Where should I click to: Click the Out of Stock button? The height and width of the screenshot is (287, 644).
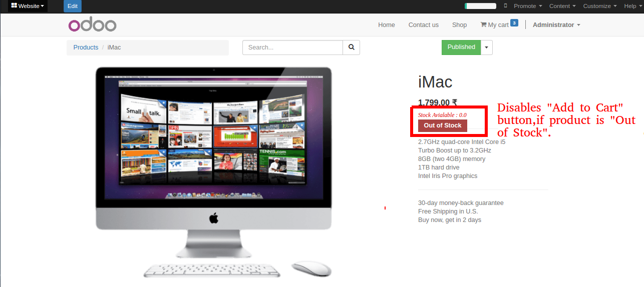[x=443, y=125]
